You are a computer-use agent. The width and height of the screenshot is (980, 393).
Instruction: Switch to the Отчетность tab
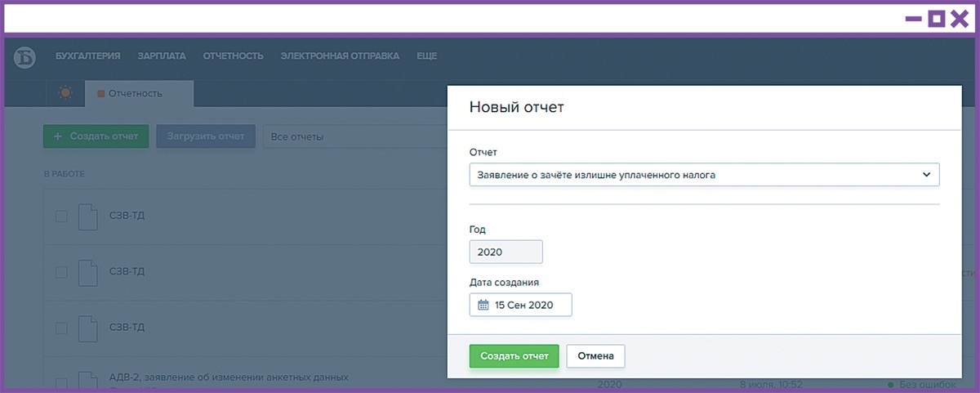135,93
